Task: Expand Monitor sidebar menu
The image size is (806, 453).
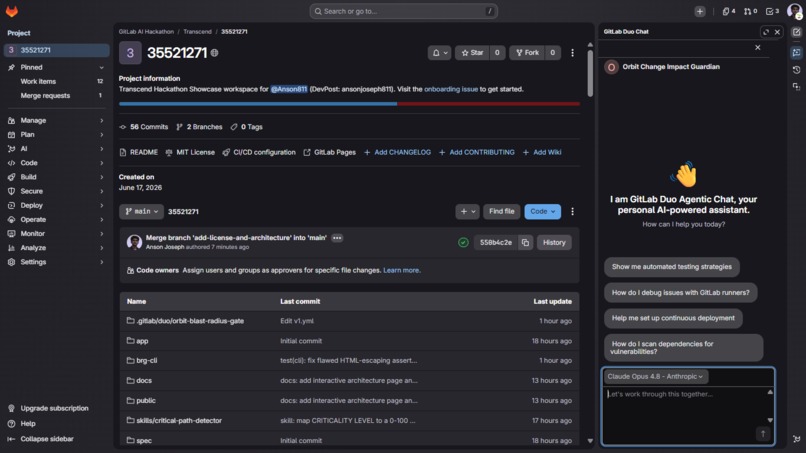Action: (56, 233)
